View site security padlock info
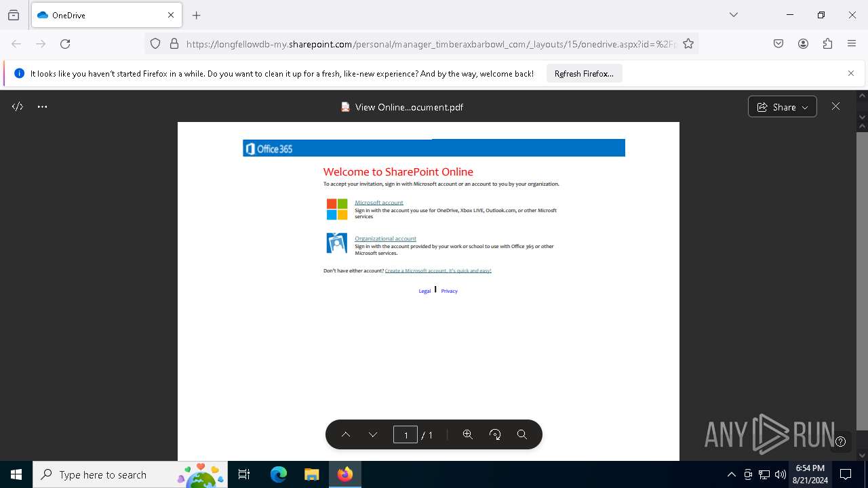 click(x=174, y=44)
